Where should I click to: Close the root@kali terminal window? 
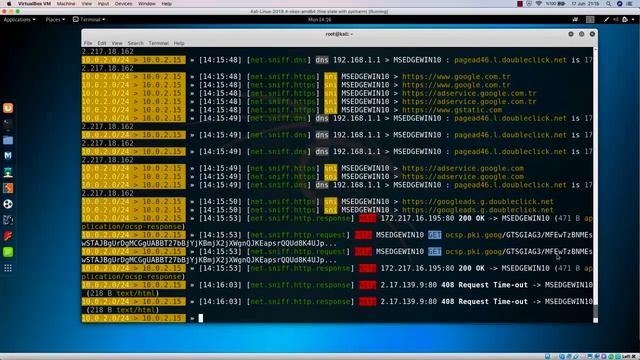(x=592, y=34)
